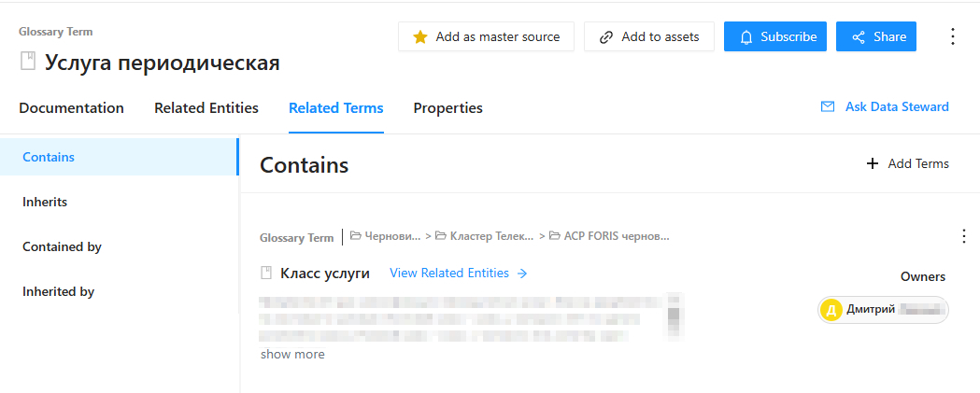The image size is (980, 393).
Task: Click the yellow Д owner avatar
Action: click(x=831, y=310)
